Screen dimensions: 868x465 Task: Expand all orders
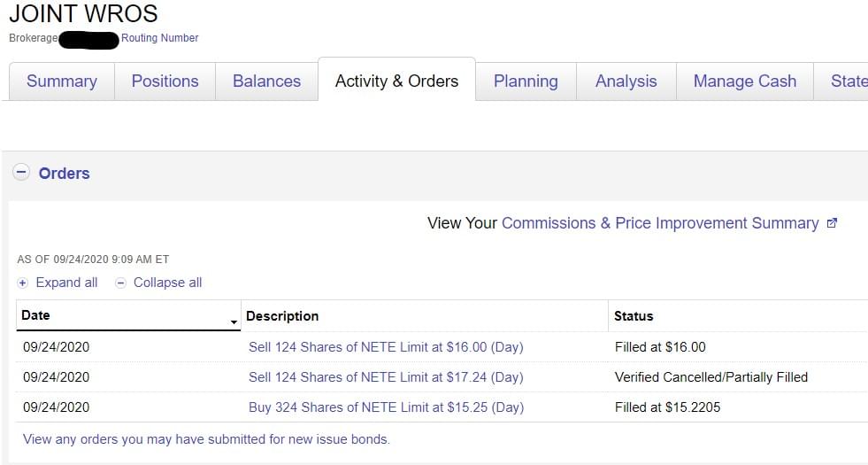point(66,283)
